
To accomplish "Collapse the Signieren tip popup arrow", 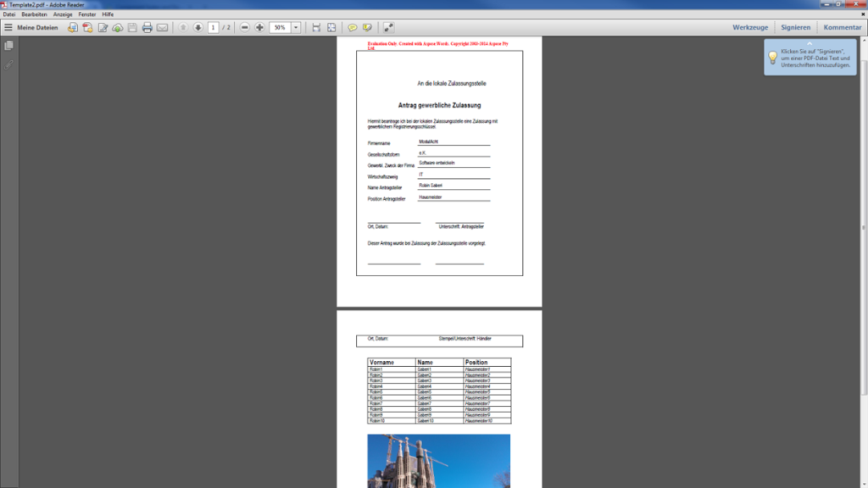I will coord(810,43).
